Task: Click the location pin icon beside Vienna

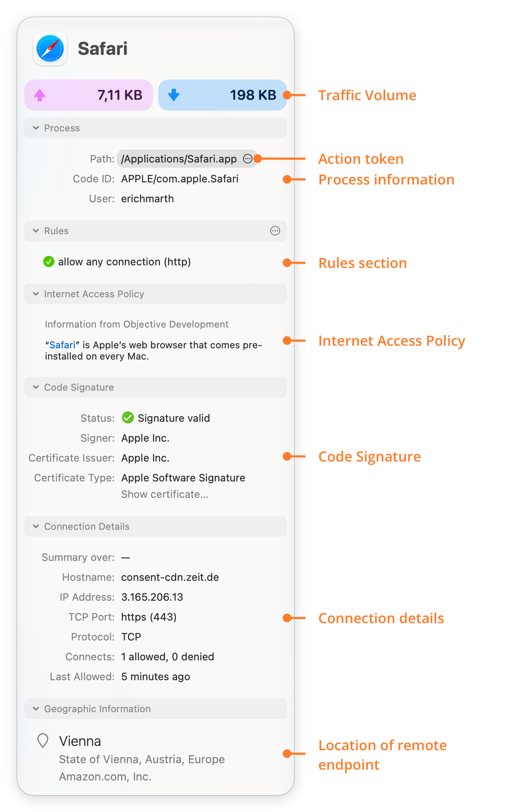Action: (43, 741)
